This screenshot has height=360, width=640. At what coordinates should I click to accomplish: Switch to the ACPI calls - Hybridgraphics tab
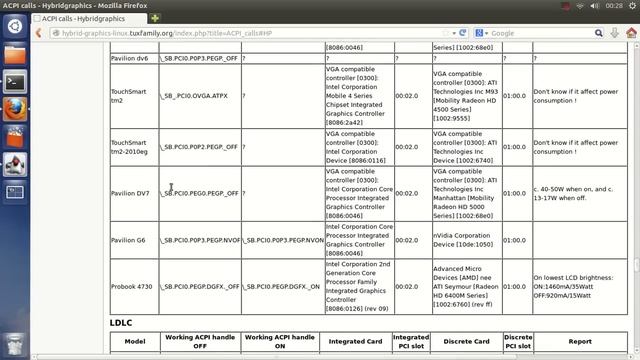click(x=89, y=18)
